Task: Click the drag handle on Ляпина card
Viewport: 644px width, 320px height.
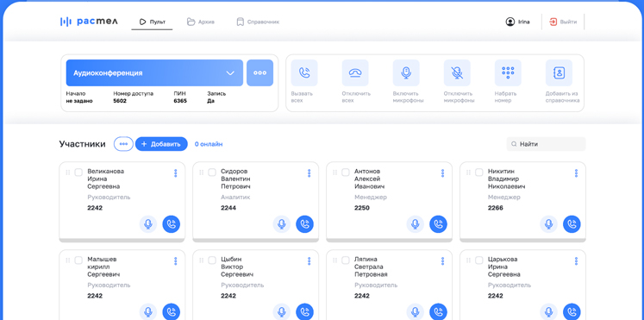Action: (x=335, y=260)
